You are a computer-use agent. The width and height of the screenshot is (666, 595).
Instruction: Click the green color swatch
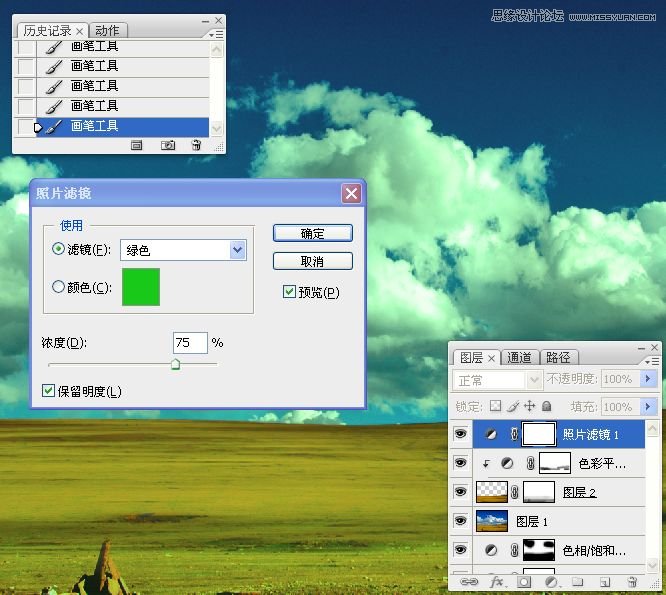141,287
